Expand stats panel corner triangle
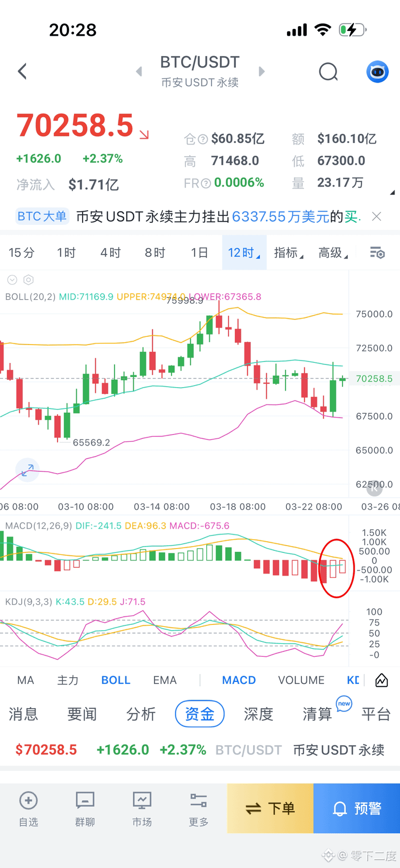This screenshot has height=868, width=400. (392, 192)
